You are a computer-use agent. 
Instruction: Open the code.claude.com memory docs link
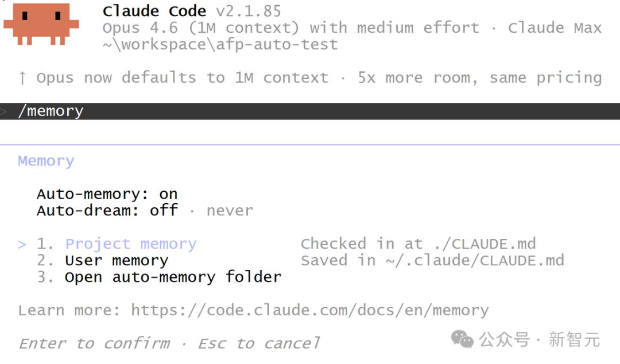[x=309, y=310]
